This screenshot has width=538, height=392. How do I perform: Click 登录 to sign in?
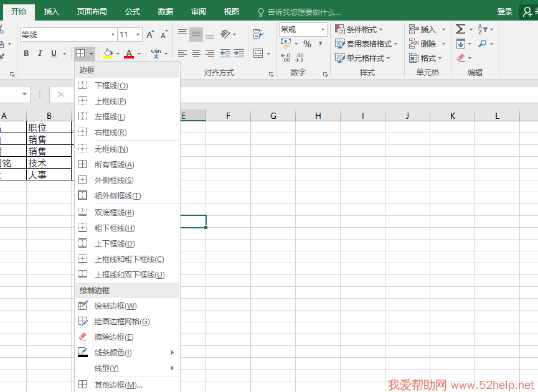pyautogui.click(x=504, y=12)
